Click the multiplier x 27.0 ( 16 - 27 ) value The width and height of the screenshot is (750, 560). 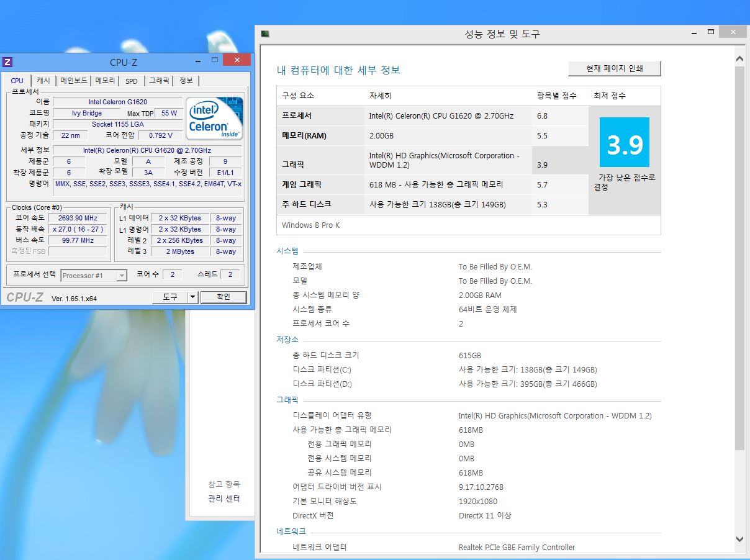click(78, 229)
